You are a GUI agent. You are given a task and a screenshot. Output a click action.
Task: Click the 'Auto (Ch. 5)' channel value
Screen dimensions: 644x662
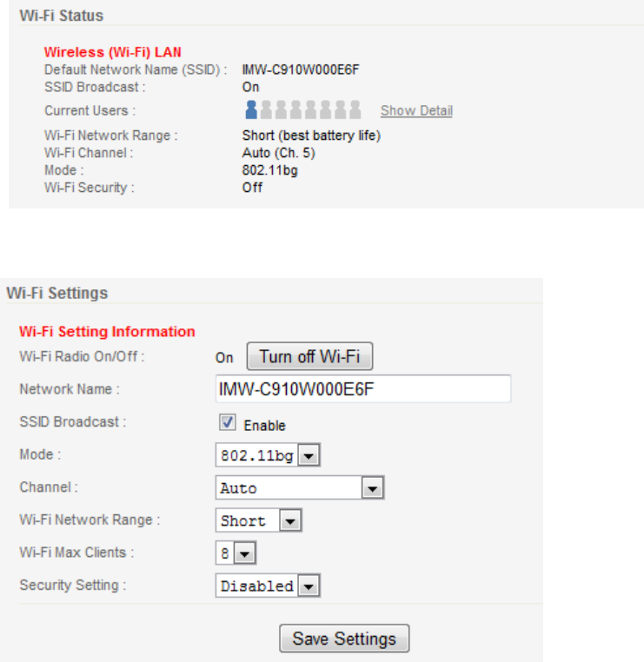[x=279, y=153]
